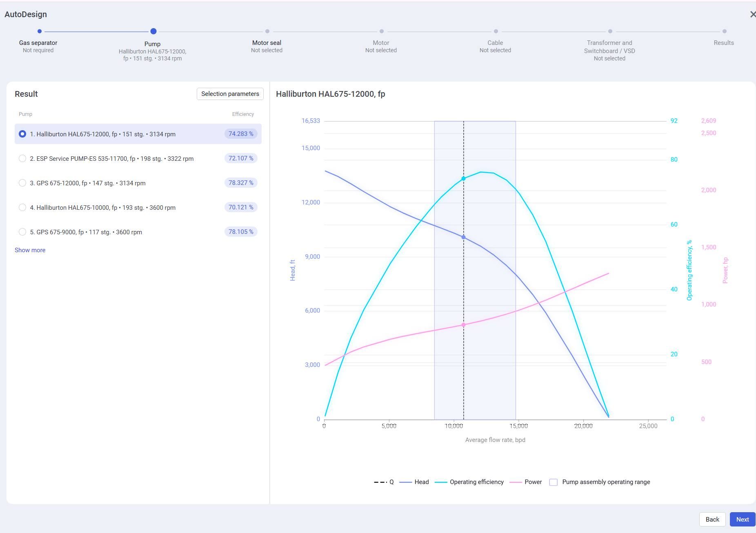
Task: Toggle Power series legend entry
Action: [x=526, y=482]
